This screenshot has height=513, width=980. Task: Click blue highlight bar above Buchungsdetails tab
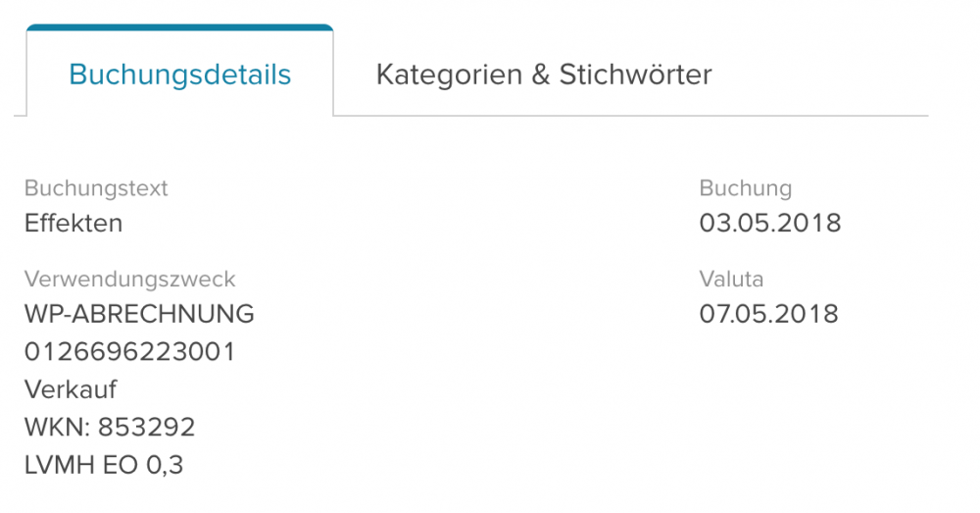(180, 27)
